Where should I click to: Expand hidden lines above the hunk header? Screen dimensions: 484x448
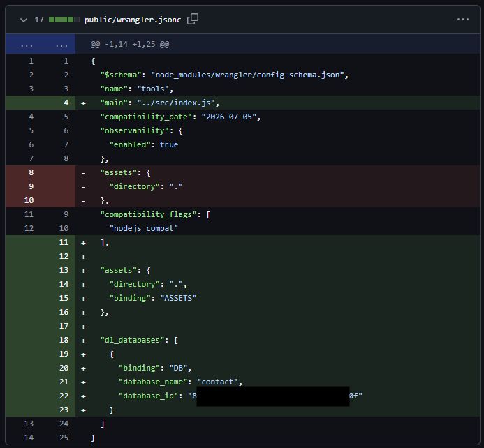[x=40, y=44]
